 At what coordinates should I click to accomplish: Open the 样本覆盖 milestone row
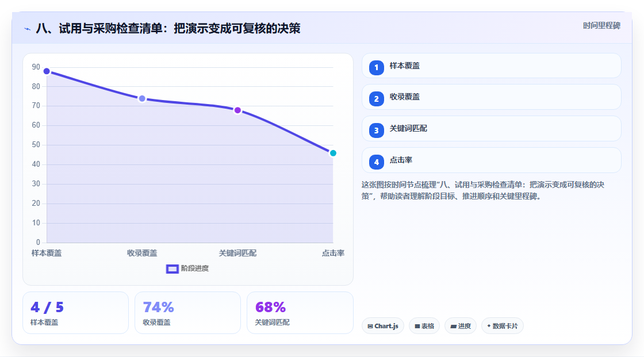pyautogui.click(x=491, y=66)
